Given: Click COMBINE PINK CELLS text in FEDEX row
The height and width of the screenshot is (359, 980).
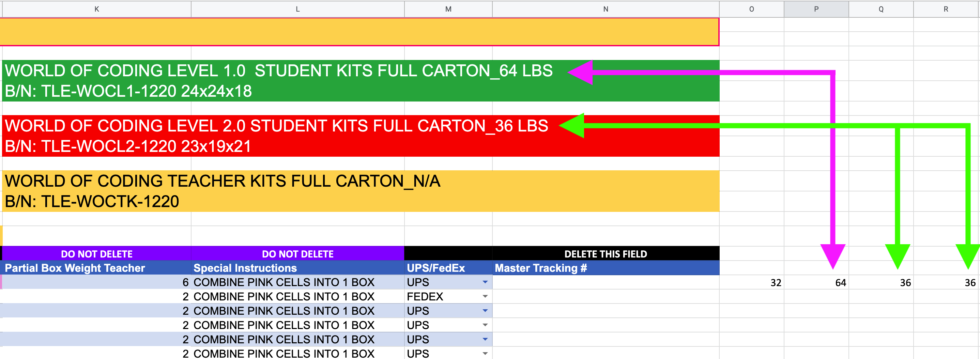Looking at the screenshot, I should (284, 296).
